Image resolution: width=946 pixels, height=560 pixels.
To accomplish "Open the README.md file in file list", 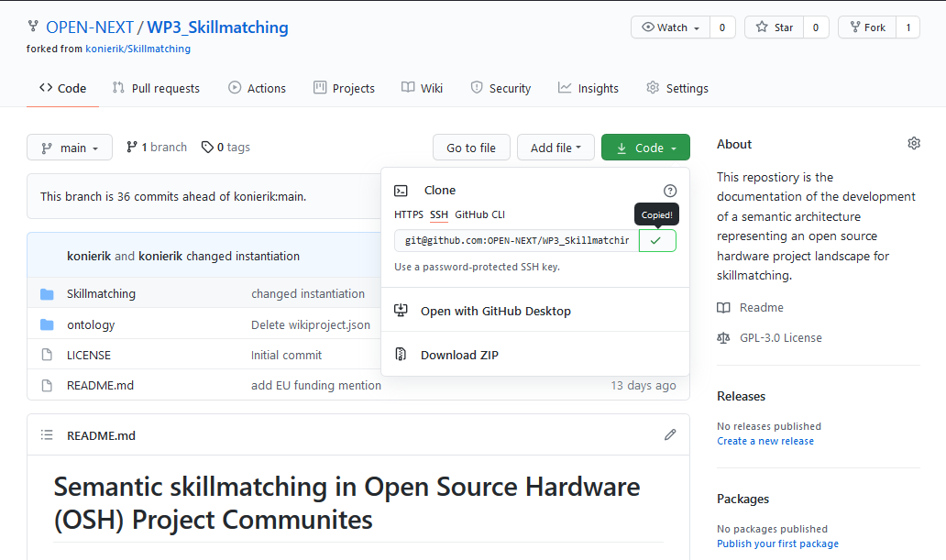I will tap(100, 385).
